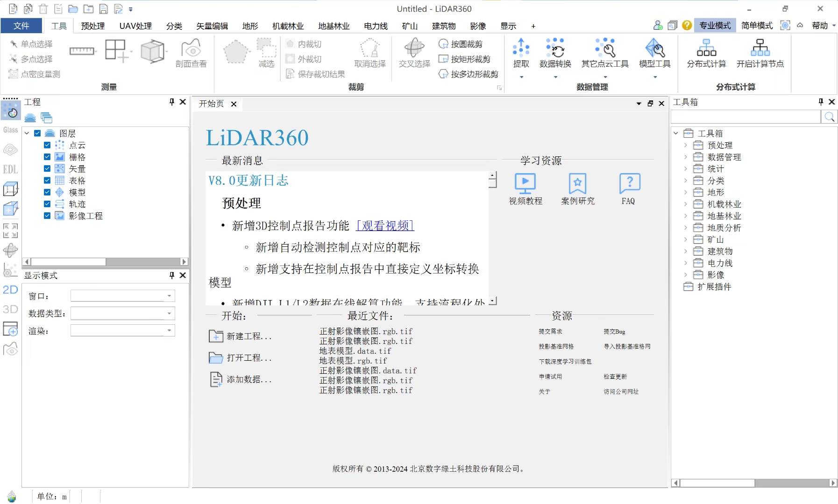
Task: Open the 窗口 dropdown in display mode panel
Action: coord(123,296)
